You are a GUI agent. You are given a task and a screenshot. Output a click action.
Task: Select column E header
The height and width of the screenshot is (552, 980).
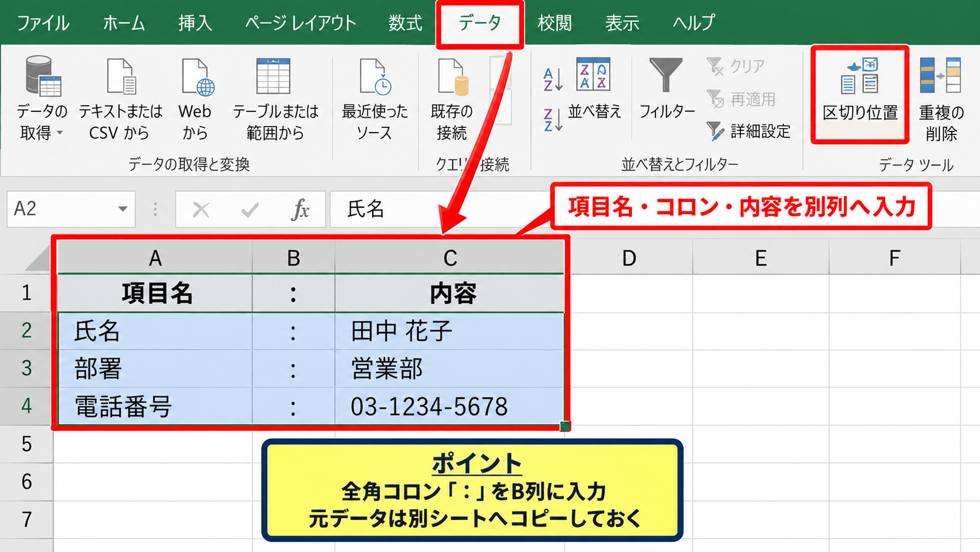click(x=761, y=258)
